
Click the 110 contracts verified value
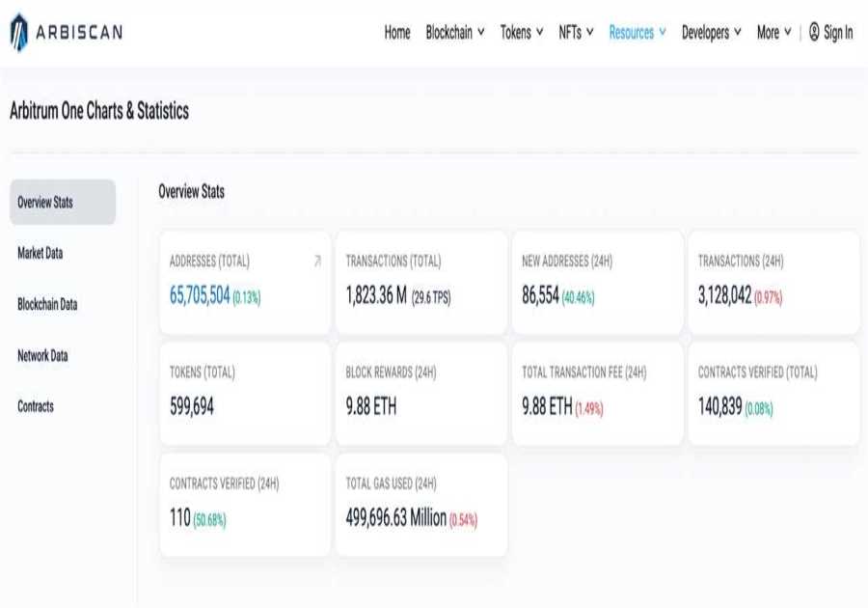[180, 517]
